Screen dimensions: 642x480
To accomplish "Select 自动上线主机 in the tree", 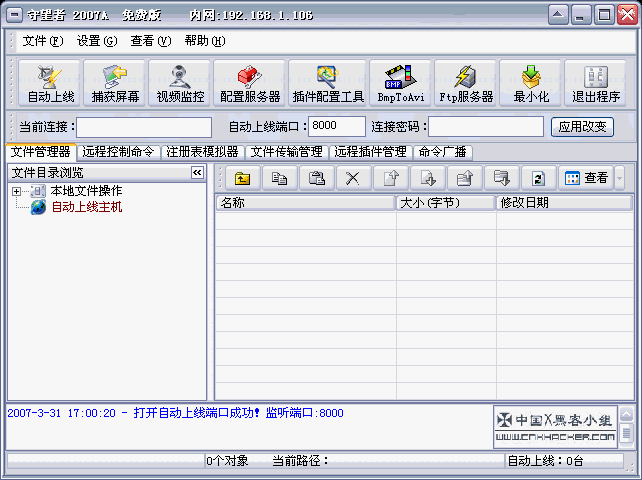I will coord(86,207).
